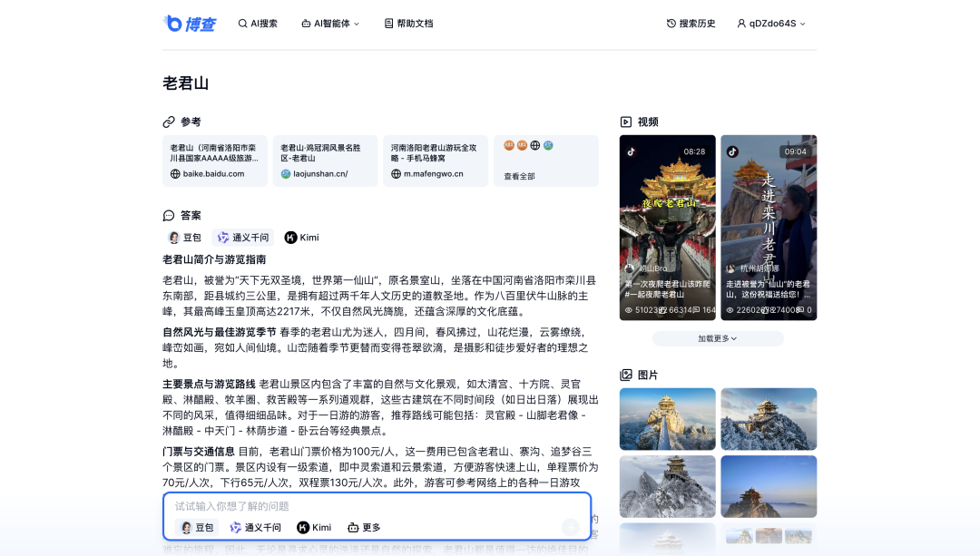Open the first image with the snowy stairway
The image size is (980, 556).
pyautogui.click(x=668, y=419)
